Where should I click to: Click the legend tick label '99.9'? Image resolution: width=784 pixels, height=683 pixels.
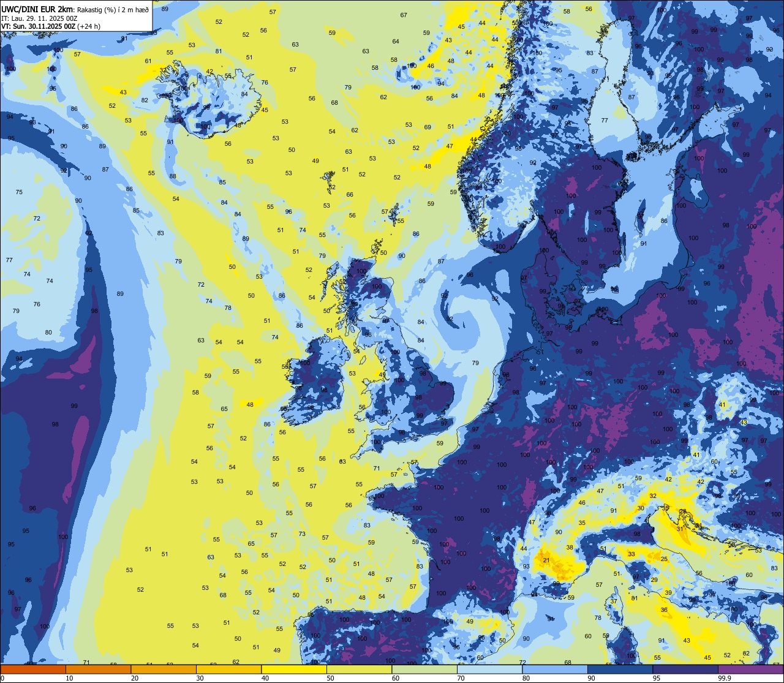click(x=724, y=678)
